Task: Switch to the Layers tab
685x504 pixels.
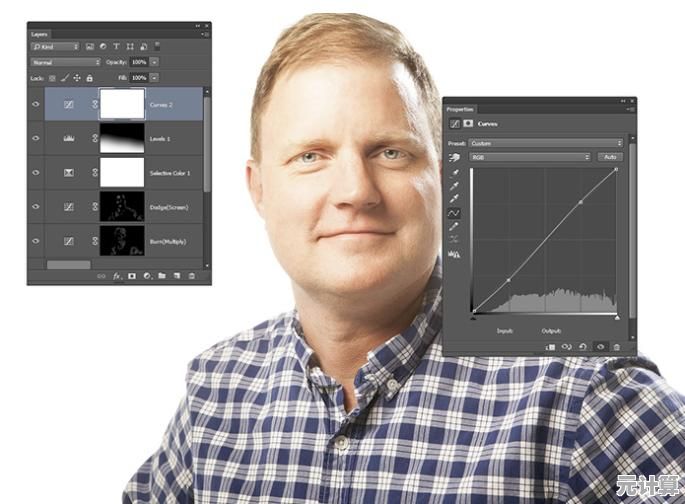Action: 39,34
